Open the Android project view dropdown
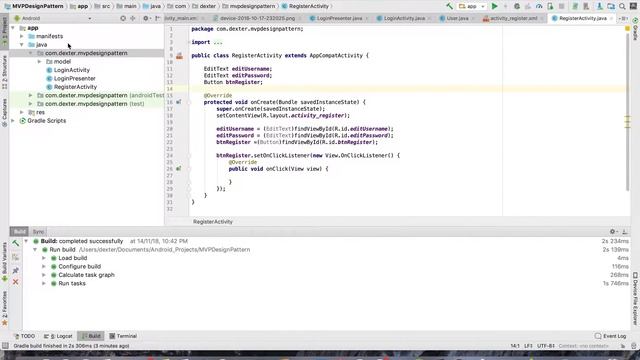Viewport: 640px width, 360px height. pos(53,18)
